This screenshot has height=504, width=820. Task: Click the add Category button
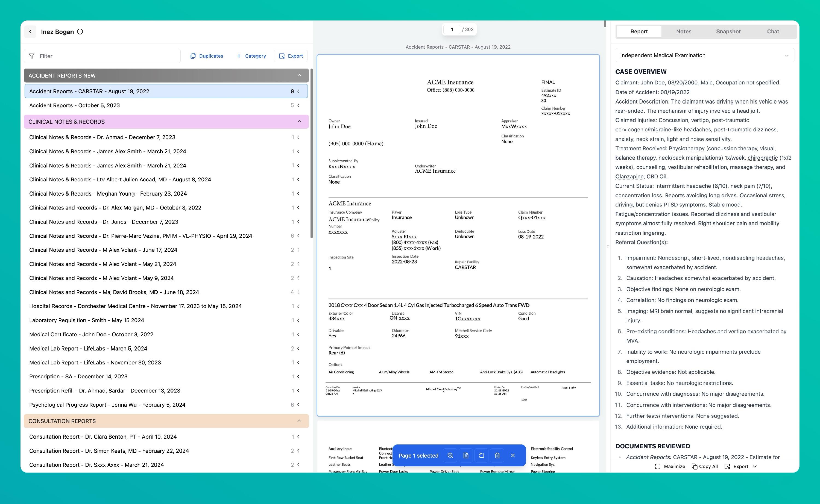tap(251, 56)
